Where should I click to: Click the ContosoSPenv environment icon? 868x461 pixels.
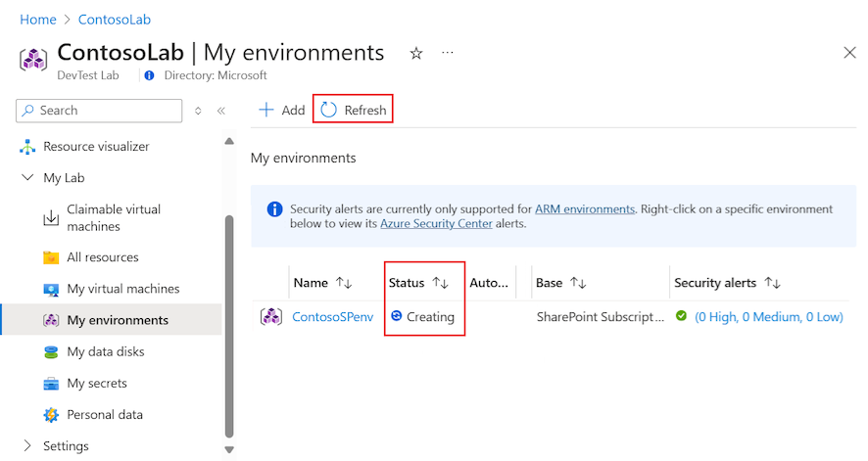click(271, 317)
